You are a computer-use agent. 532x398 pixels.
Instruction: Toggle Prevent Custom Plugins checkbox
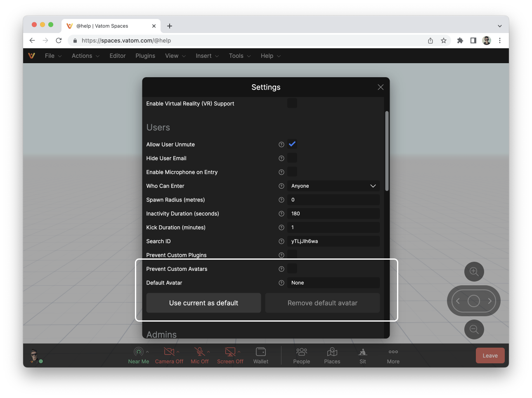[x=292, y=254]
